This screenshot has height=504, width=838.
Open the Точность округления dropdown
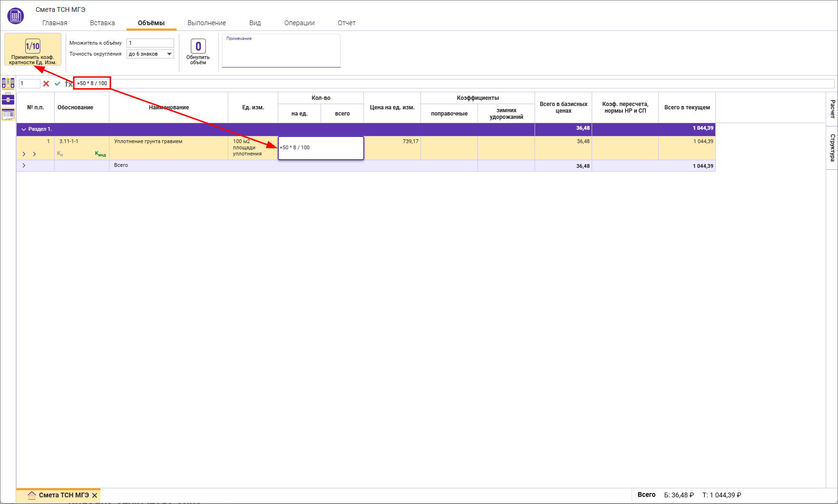(169, 54)
